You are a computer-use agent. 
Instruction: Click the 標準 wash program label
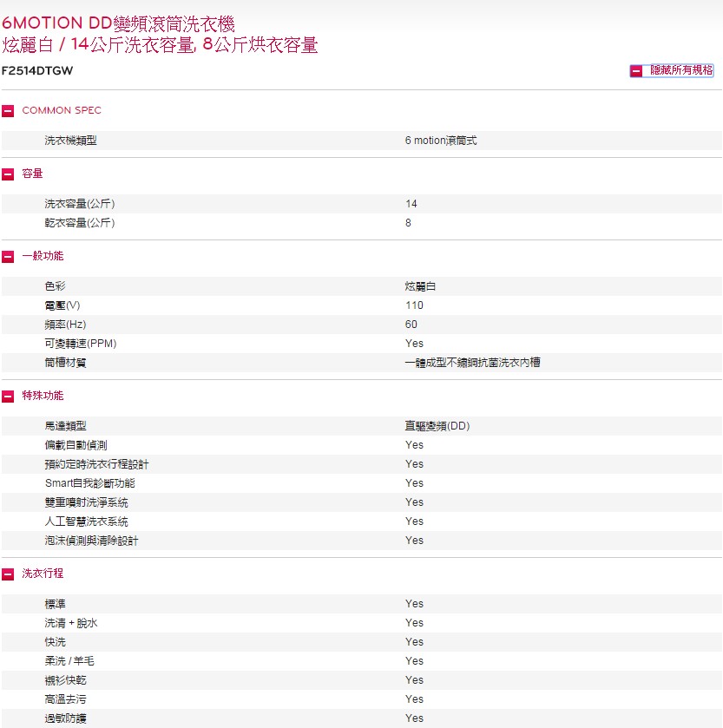tap(56, 604)
